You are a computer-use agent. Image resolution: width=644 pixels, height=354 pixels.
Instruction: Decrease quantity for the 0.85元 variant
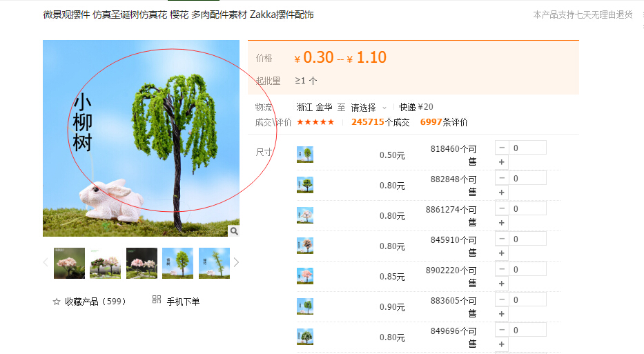tap(502, 269)
